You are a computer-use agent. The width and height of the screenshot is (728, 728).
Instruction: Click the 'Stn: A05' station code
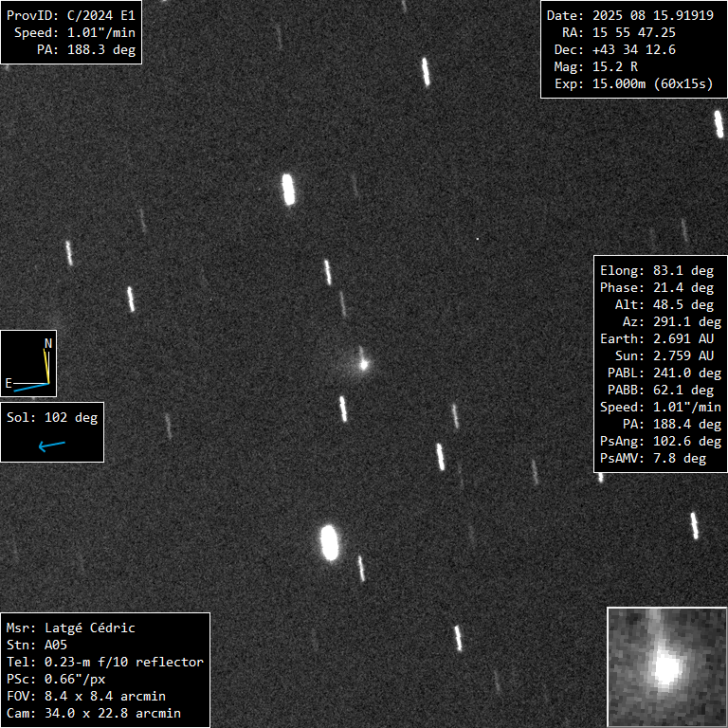click(37, 646)
